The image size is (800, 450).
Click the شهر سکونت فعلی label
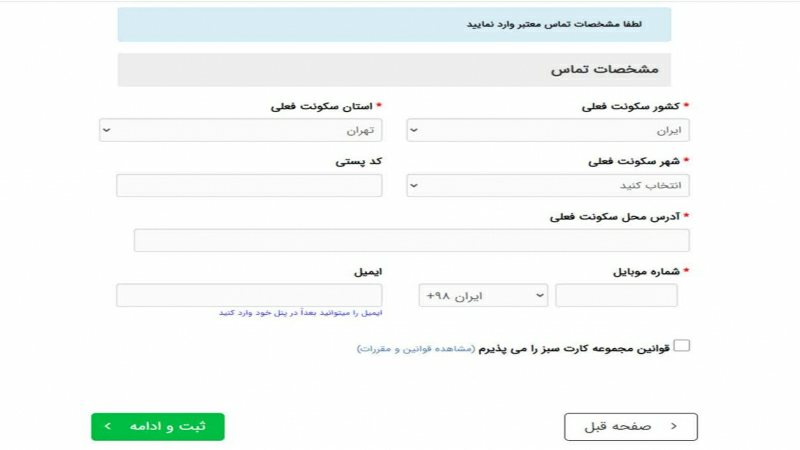634,161
